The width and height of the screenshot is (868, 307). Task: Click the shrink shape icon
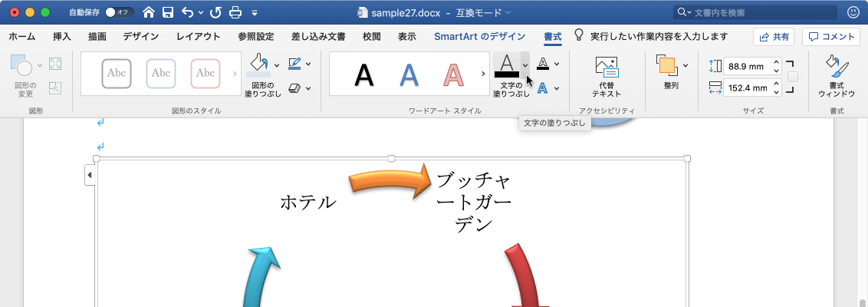pos(55,87)
